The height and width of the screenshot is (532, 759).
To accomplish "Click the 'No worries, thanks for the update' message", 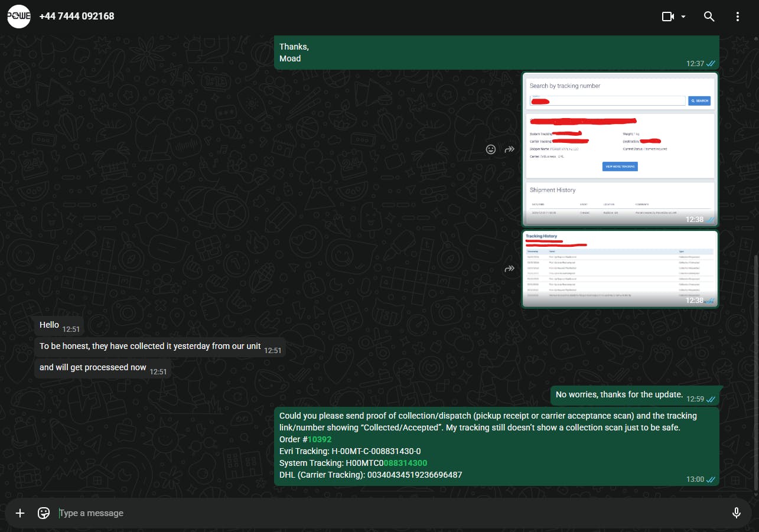I will [x=619, y=394].
